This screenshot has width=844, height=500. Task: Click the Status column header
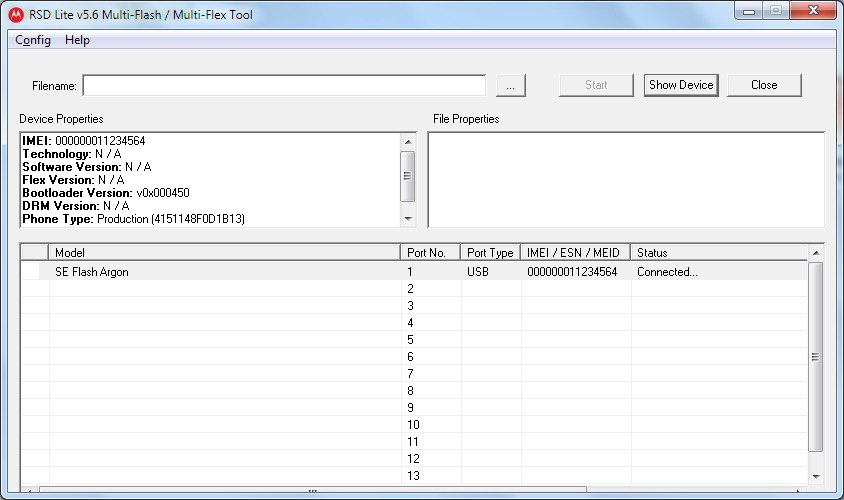719,252
